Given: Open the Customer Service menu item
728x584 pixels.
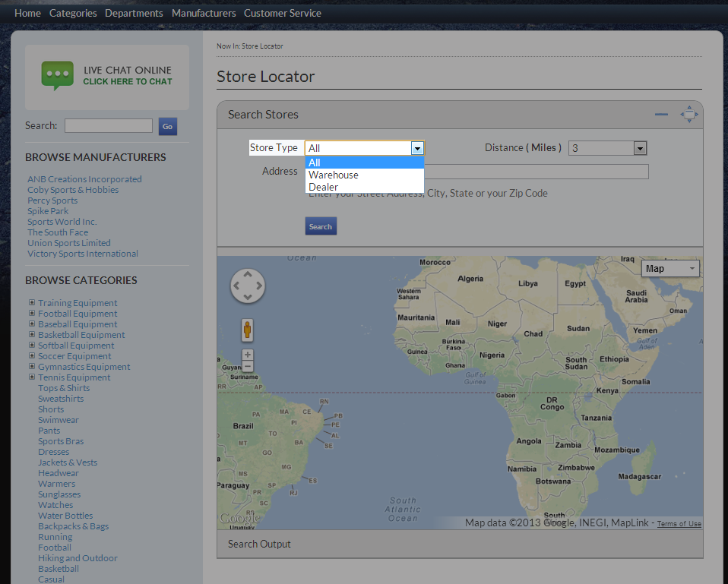Looking at the screenshot, I should 283,13.
